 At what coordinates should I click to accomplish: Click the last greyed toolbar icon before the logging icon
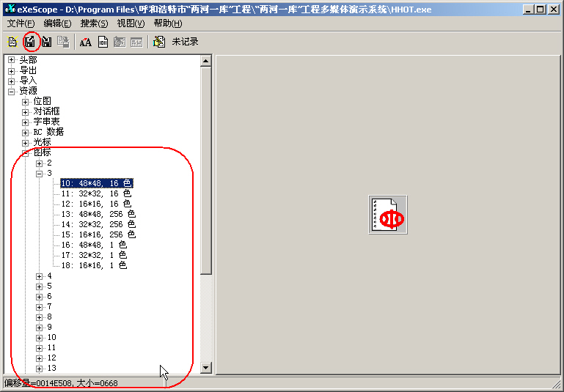coord(136,42)
